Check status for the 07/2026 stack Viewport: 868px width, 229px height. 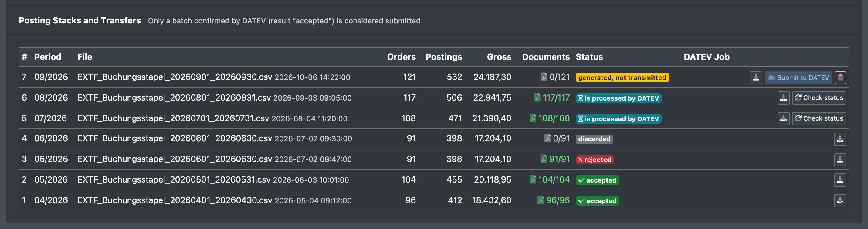pyautogui.click(x=819, y=119)
